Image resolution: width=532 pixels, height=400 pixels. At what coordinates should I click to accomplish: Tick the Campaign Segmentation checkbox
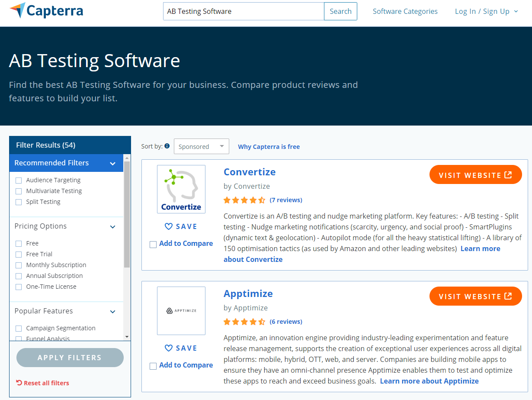[19, 328]
